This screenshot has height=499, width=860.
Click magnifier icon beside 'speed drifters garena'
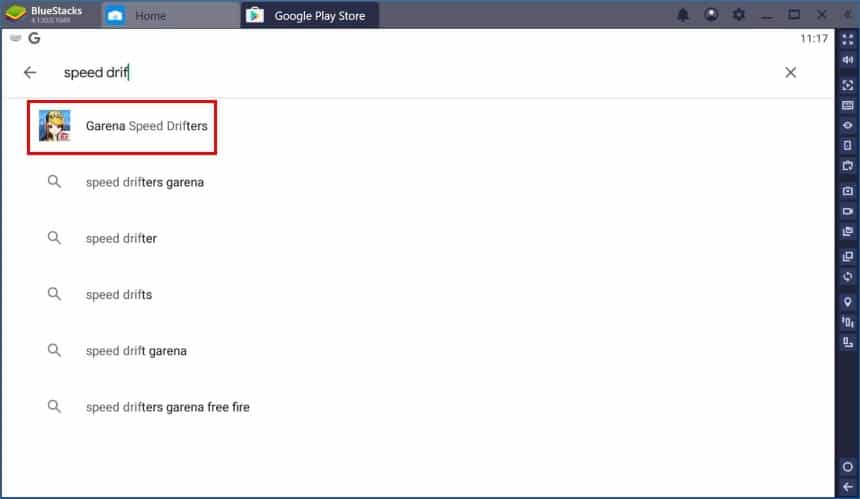tap(54, 182)
